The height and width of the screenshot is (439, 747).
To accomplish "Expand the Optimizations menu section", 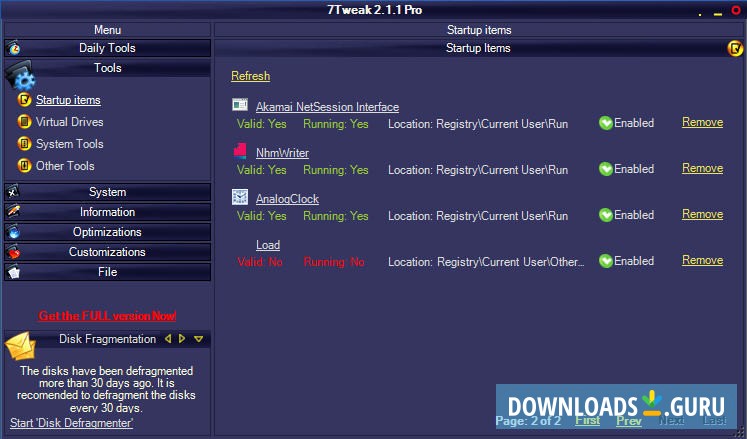I will pyautogui.click(x=108, y=232).
